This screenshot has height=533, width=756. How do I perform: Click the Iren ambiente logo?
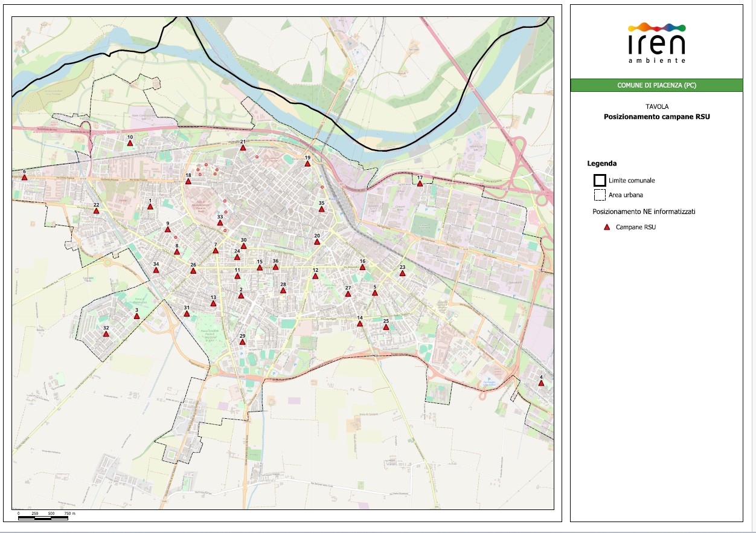[656, 42]
